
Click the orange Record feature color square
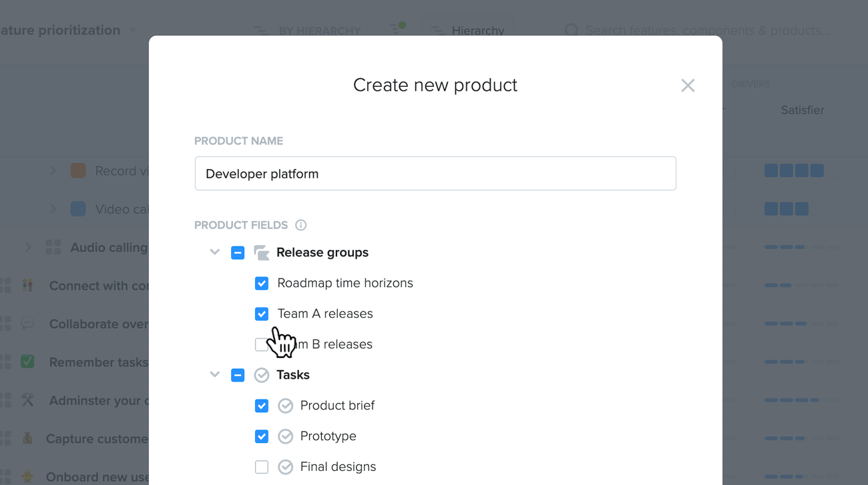(78, 170)
